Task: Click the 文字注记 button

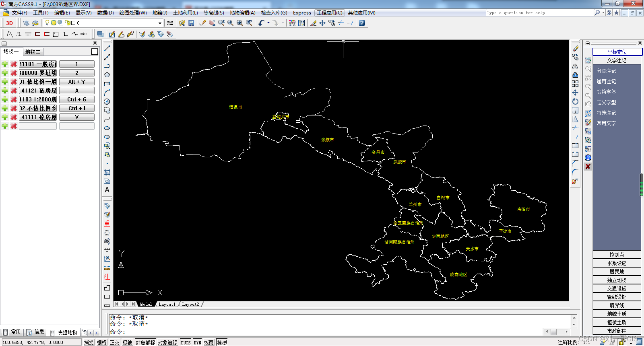Action: [x=617, y=60]
